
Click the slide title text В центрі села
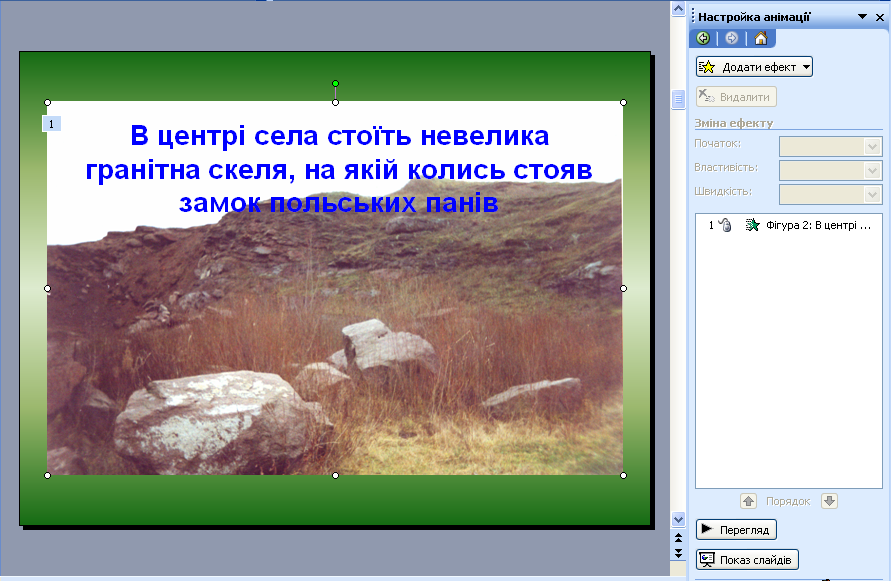point(339,169)
